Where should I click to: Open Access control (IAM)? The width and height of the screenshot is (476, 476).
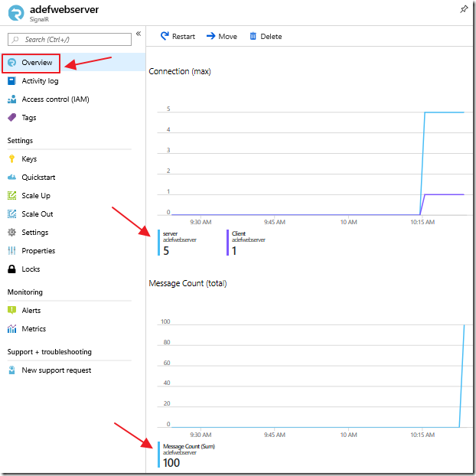[56, 99]
